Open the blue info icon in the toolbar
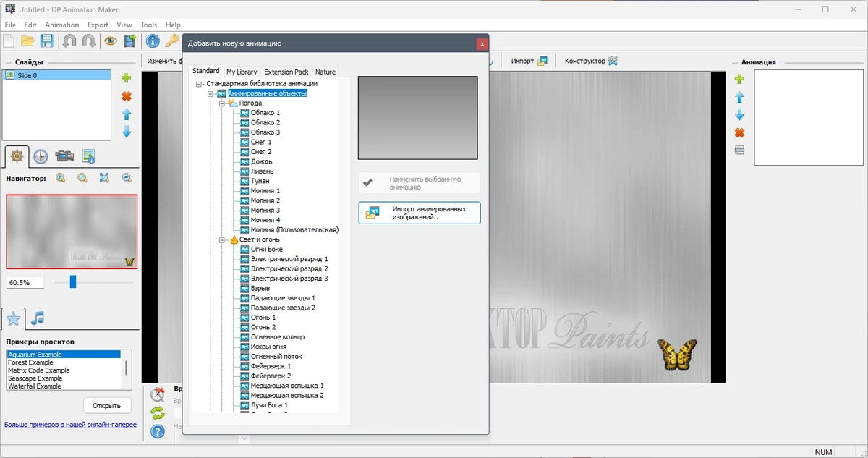 153,41
